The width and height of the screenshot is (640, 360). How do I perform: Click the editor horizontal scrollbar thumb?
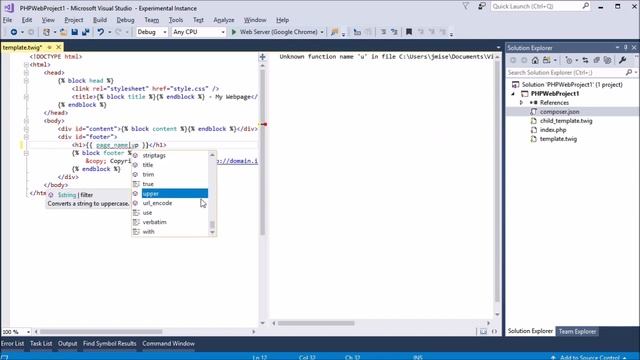(x=101, y=332)
